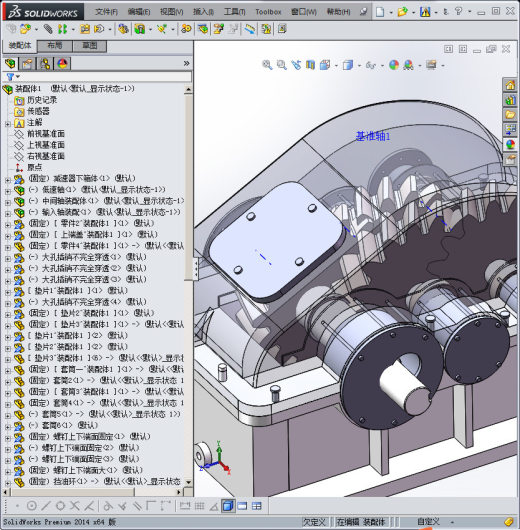Select 原点 origin in the tree

[34, 167]
